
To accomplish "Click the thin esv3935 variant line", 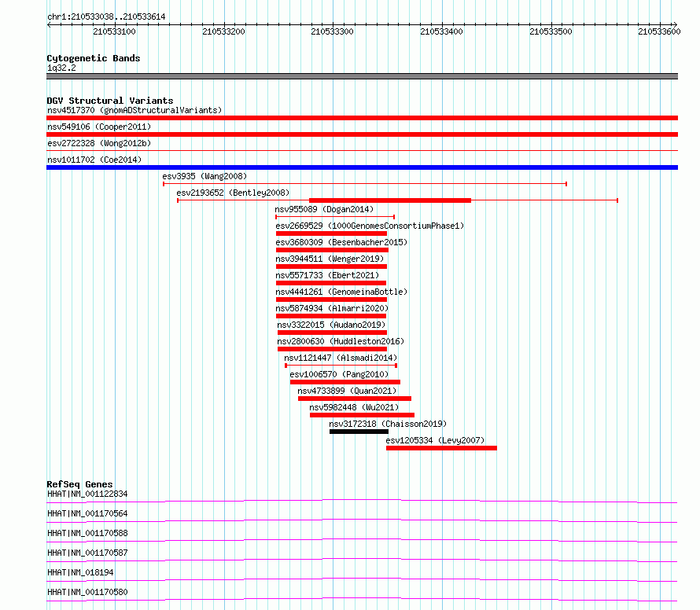I will point(365,184).
